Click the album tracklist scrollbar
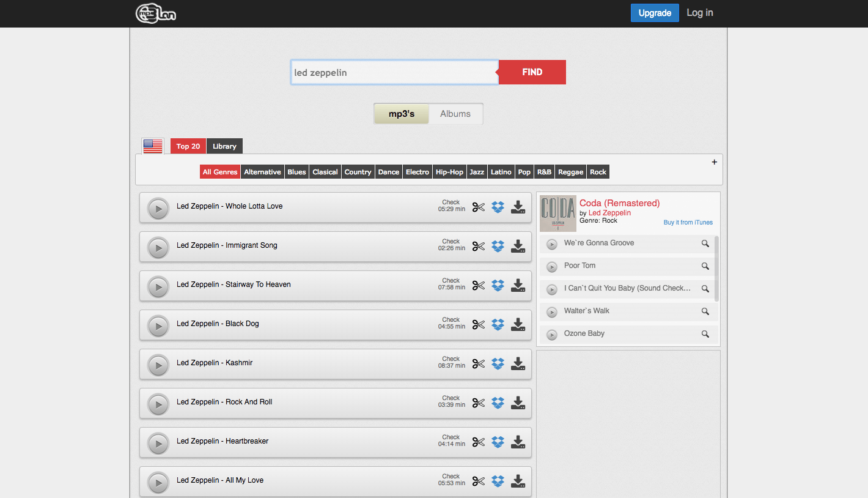This screenshot has width=868, height=498. click(716, 269)
